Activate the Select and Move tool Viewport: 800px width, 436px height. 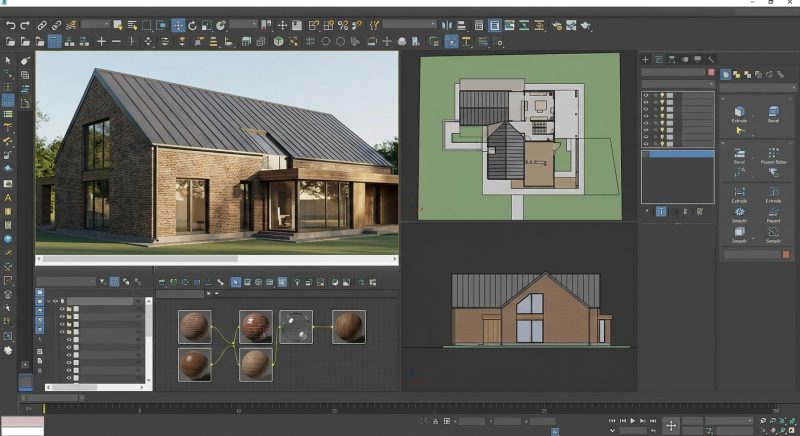(x=178, y=25)
